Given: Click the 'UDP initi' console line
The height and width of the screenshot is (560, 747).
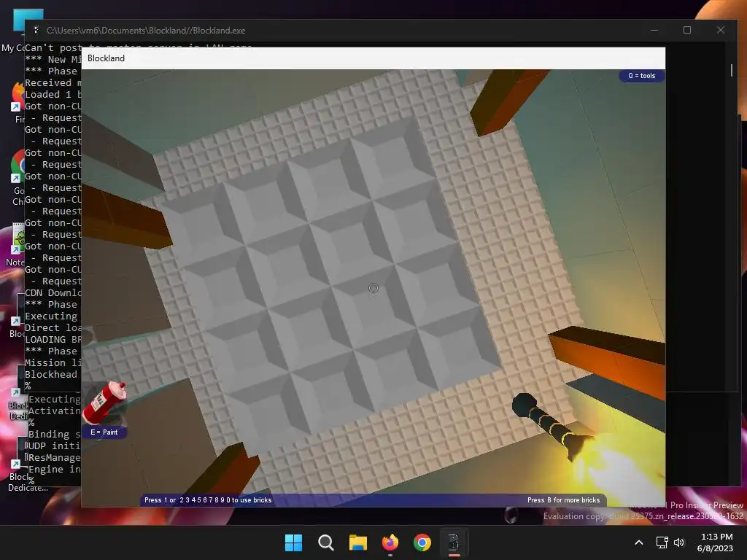Looking at the screenshot, I should [54, 446].
